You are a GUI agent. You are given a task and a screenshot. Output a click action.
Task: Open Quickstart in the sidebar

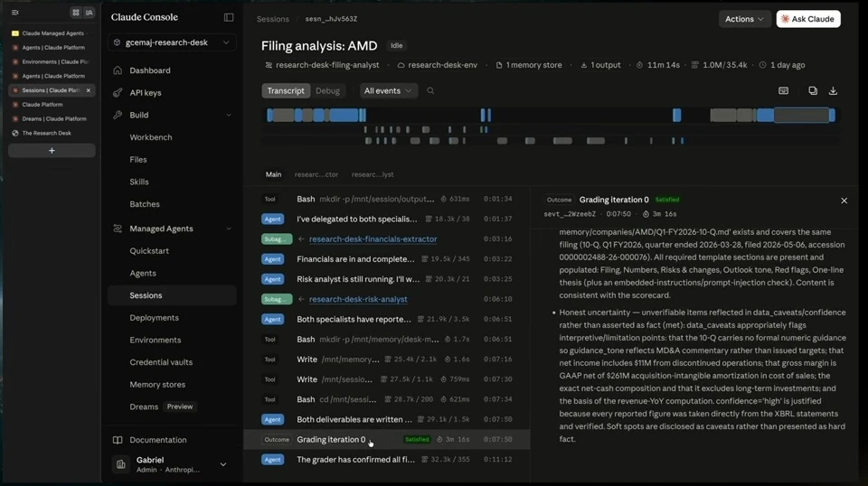click(x=172, y=250)
